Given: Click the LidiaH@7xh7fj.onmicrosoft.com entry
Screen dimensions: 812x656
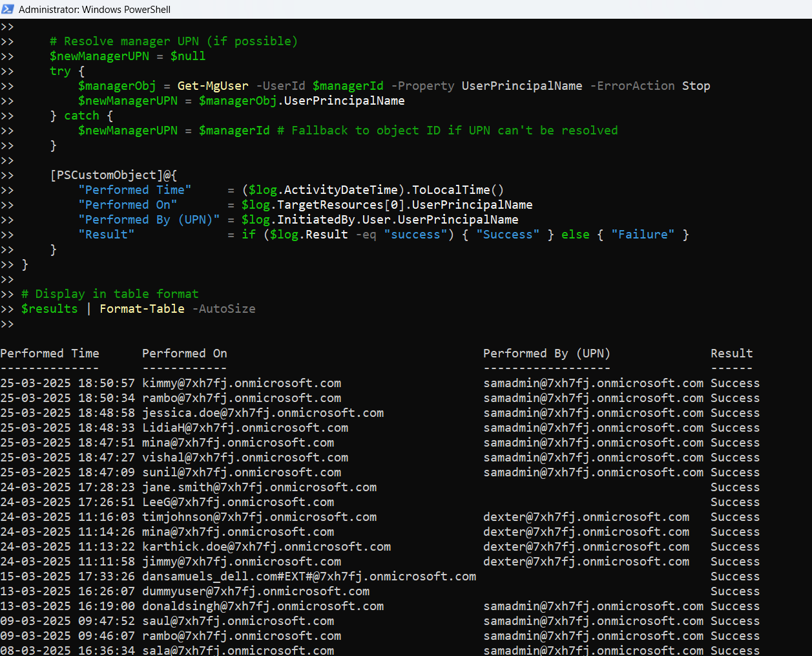Looking at the screenshot, I should tap(245, 428).
